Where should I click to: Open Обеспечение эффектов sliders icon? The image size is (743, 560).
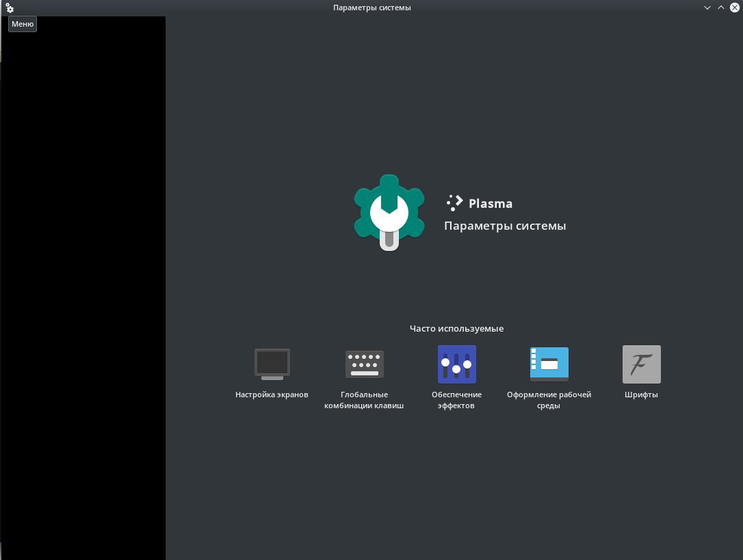457,364
